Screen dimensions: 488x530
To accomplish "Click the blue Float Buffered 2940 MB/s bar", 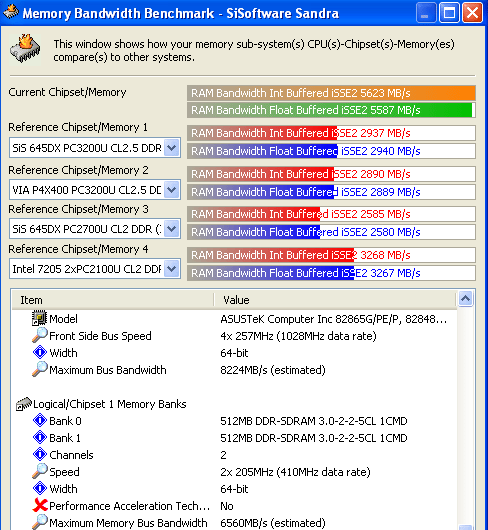I will 331,151.
